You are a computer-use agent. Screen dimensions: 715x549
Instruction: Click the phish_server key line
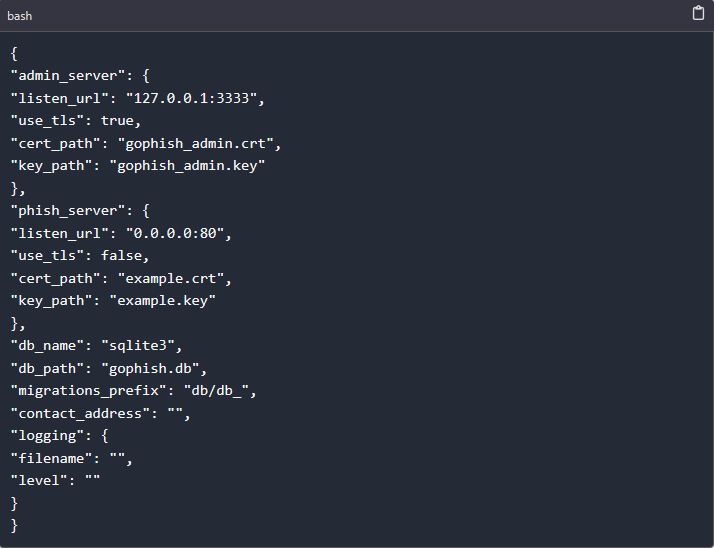pyautogui.click(x=80, y=211)
